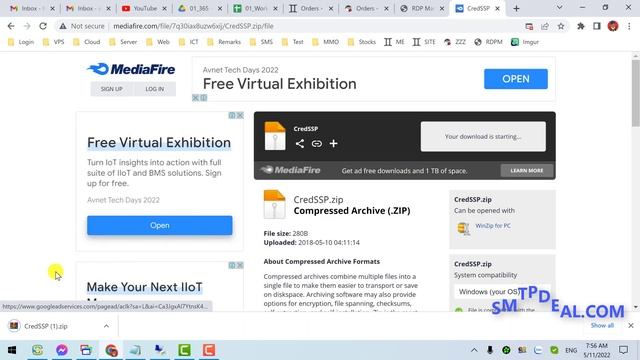Click the LOG IN button
The height and width of the screenshot is (360, 640).
[x=155, y=89]
